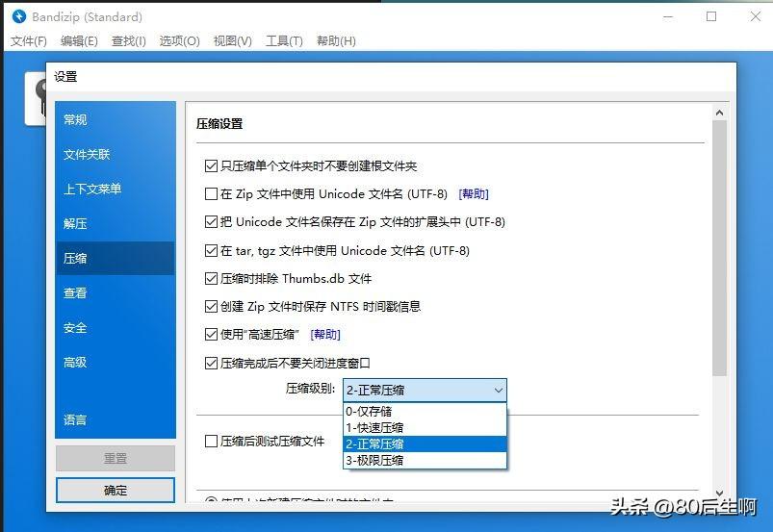Toggle 压缩时排除 Thumbs.db 文件 checkbox
The width and height of the screenshot is (773, 532).
[x=211, y=279]
